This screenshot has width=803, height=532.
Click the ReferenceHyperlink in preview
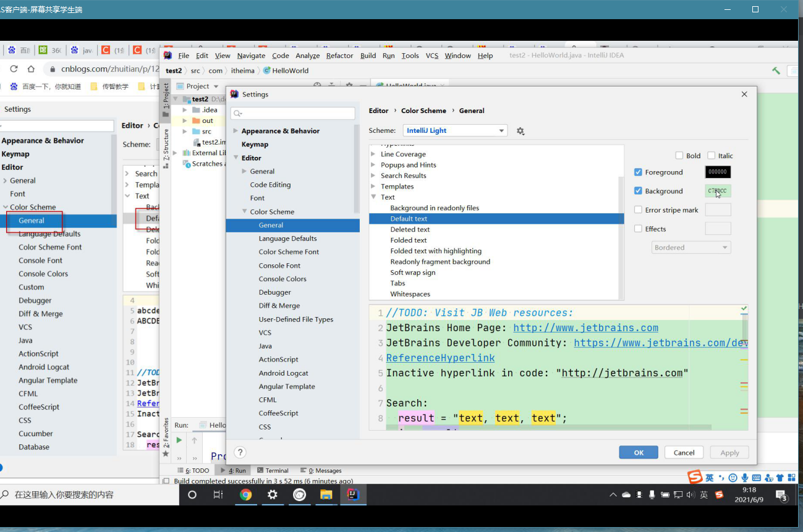pyautogui.click(x=441, y=358)
